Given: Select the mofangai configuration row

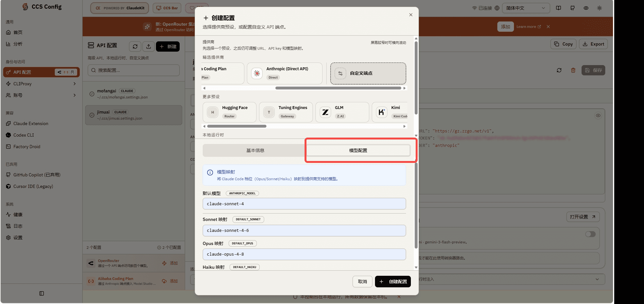Looking at the screenshot, I should (134, 94).
